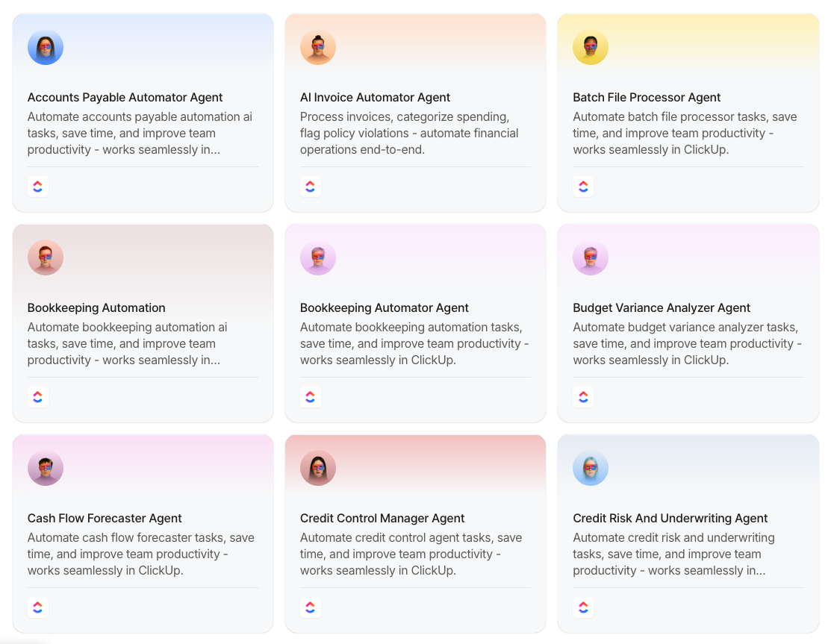Open the Accounts Payable Automator Agent title
This screenshot has width=834, height=644.
[x=125, y=98]
